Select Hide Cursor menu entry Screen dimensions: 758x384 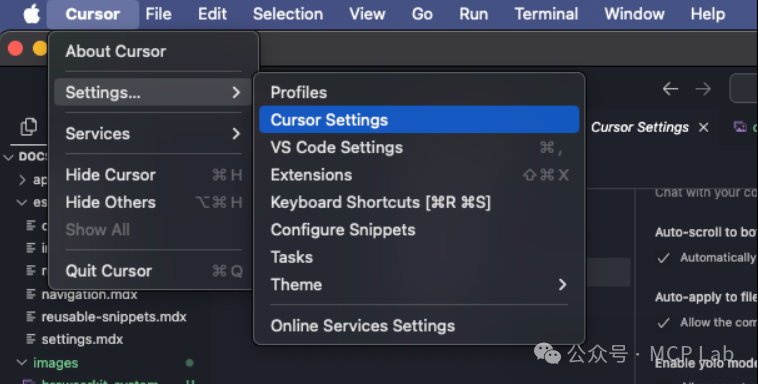coord(153,175)
